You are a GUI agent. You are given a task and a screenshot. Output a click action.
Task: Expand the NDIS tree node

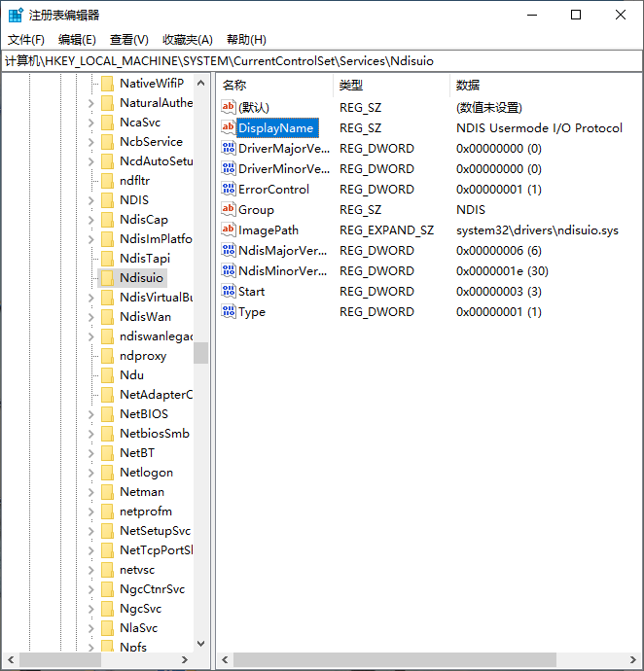click(92, 200)
